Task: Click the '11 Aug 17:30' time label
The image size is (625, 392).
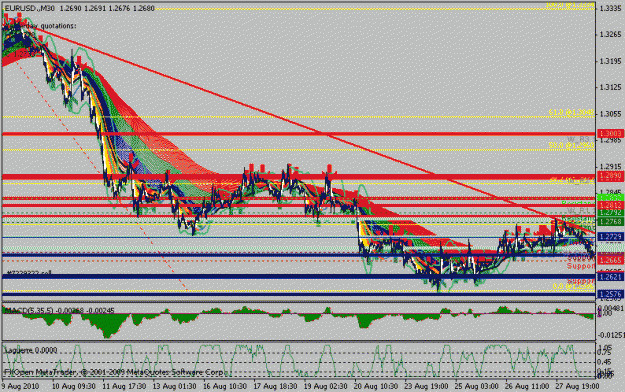Action: [x=124, y=386]
